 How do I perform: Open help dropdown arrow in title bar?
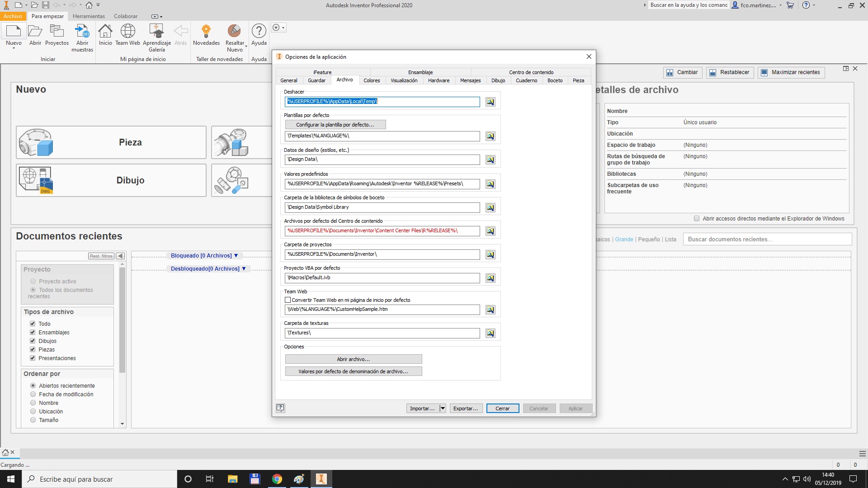tap(814, 5)
